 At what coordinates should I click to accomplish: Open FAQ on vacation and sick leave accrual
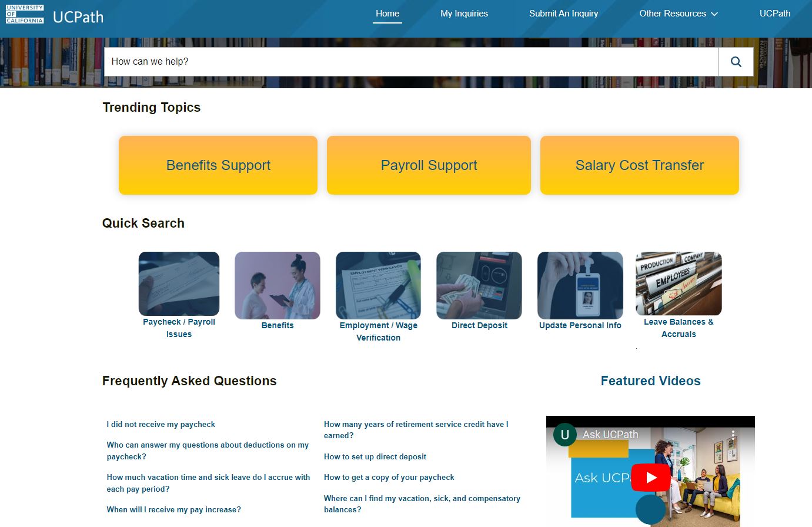click(208, 483)
